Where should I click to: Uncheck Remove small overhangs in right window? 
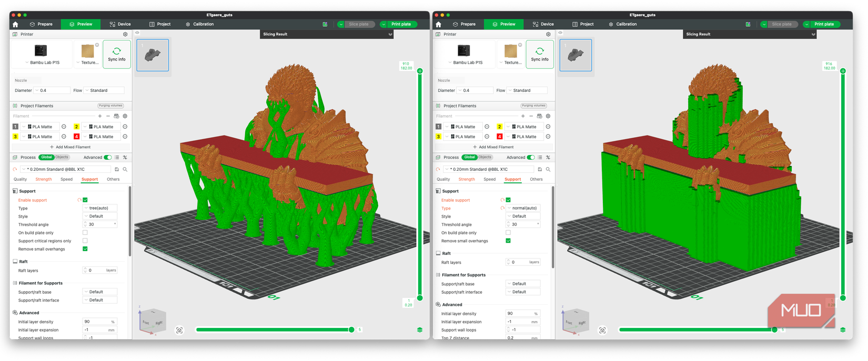[508, 241]
